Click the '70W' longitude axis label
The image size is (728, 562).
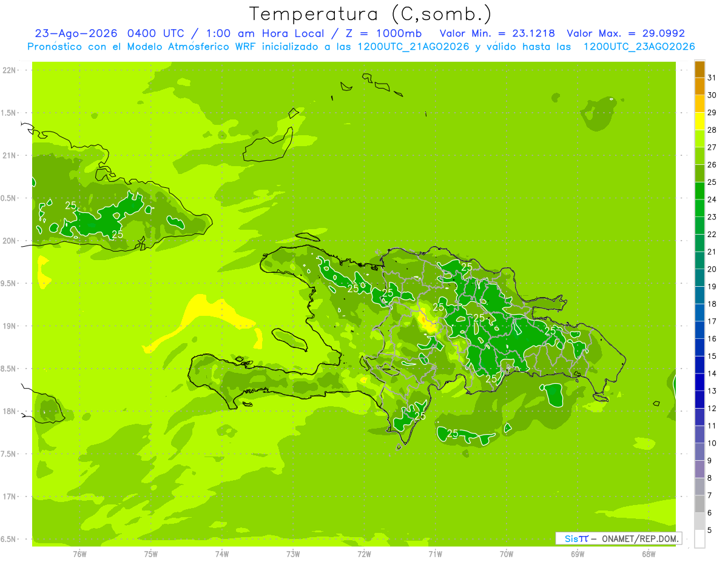tap(507, 554)
